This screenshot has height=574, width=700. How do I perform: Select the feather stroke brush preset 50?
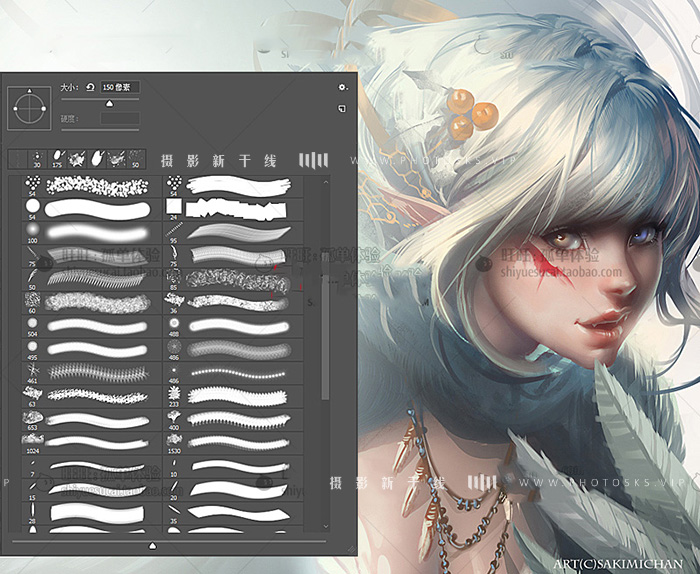92,279
